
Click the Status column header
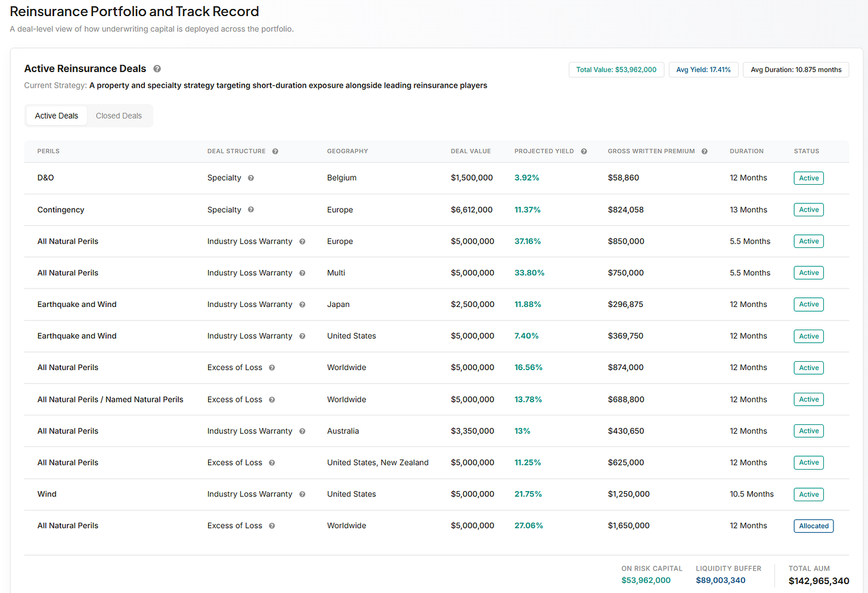[807, 151]
